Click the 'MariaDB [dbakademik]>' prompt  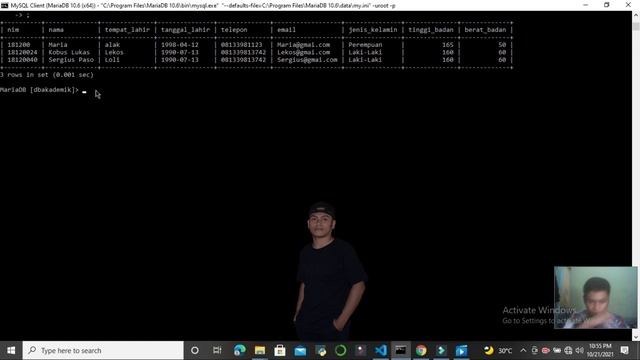(39, 90)
